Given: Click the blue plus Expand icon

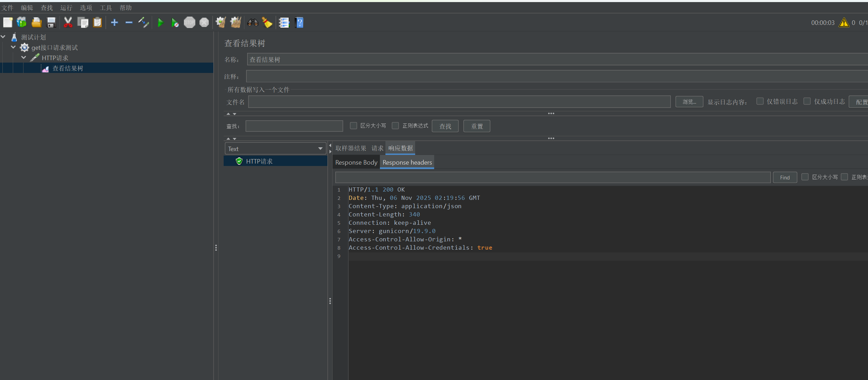Looking at the screenshot, I should tap(114, 23).
